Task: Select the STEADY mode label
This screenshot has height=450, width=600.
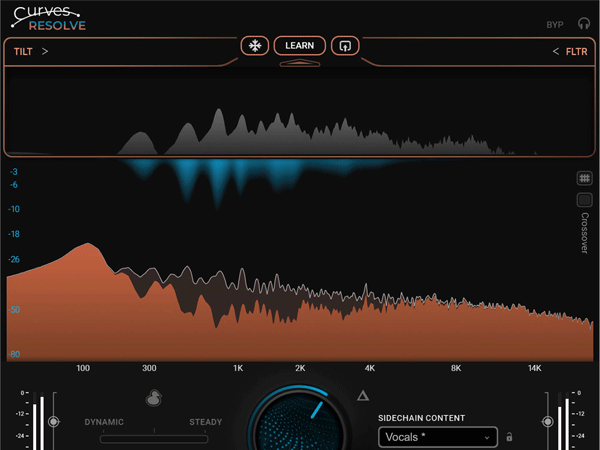Action: [206, 422]
